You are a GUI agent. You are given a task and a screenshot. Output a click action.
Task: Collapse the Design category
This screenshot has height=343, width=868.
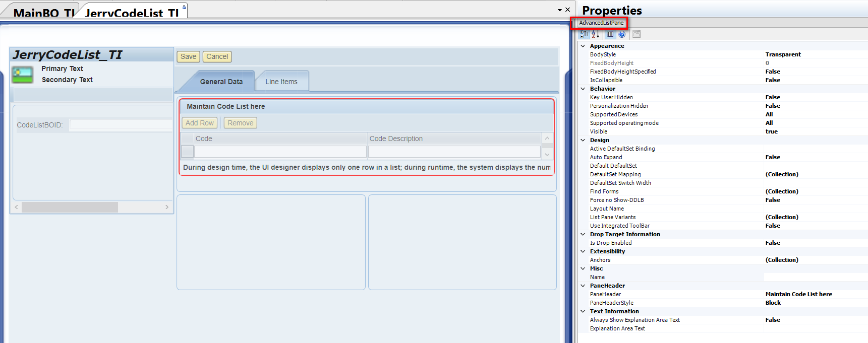coord(583,140)
